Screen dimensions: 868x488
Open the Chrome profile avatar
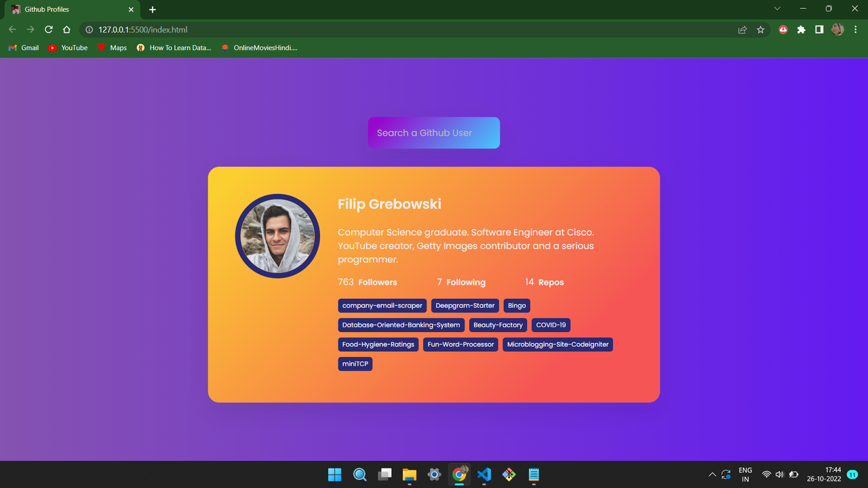click(x=837, y=29)
